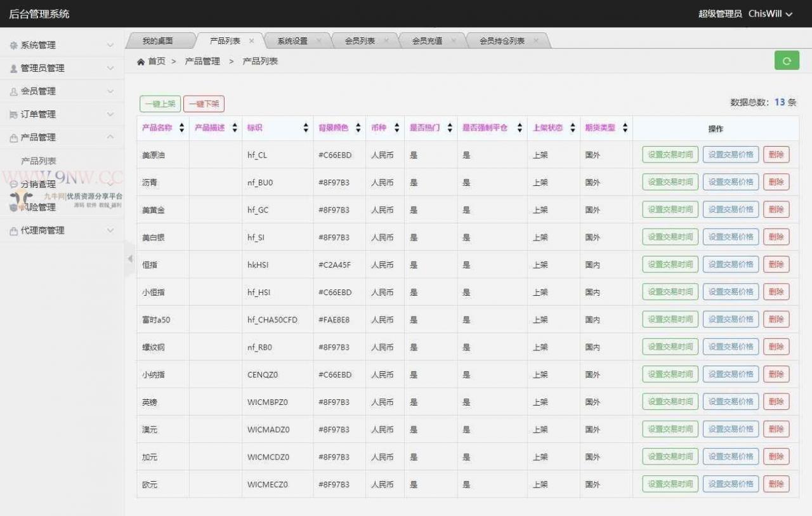This screenshot has height=516, width=812.
Task: Click the 系统管理 gear icon in sidebar
Action: [x=14, y=46]
